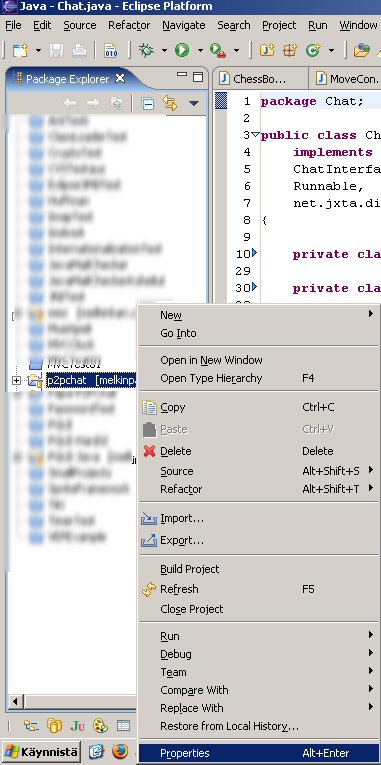Image resolution: width=381 pixels, height=765 pixels.
Task: Open the Run menu in menu bar
Action: (318, 25)
